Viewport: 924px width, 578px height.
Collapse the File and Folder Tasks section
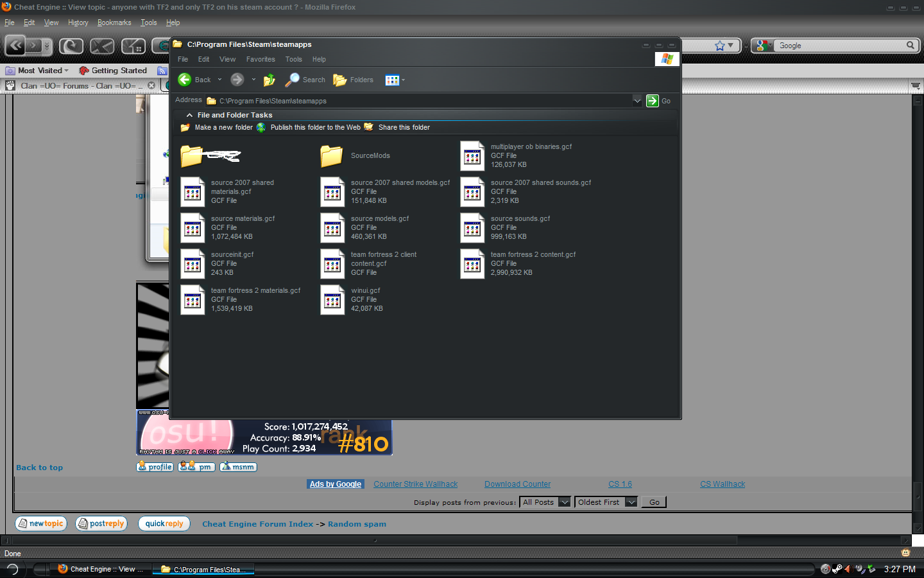189,115
